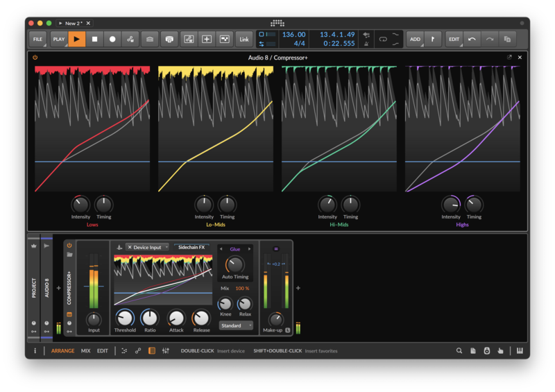
Task: Click the info 'i' icon at bottom left
Action: tap(35, 351)
